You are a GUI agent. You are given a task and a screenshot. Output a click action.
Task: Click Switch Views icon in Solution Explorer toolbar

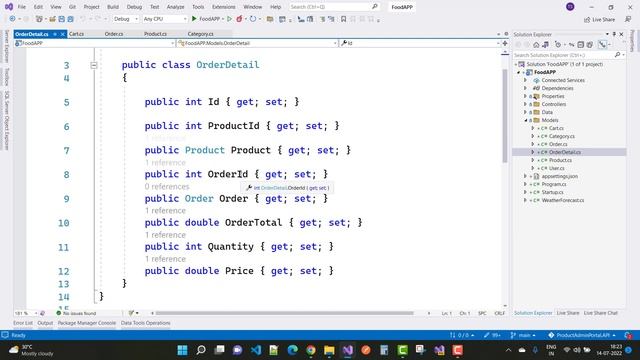545,44
